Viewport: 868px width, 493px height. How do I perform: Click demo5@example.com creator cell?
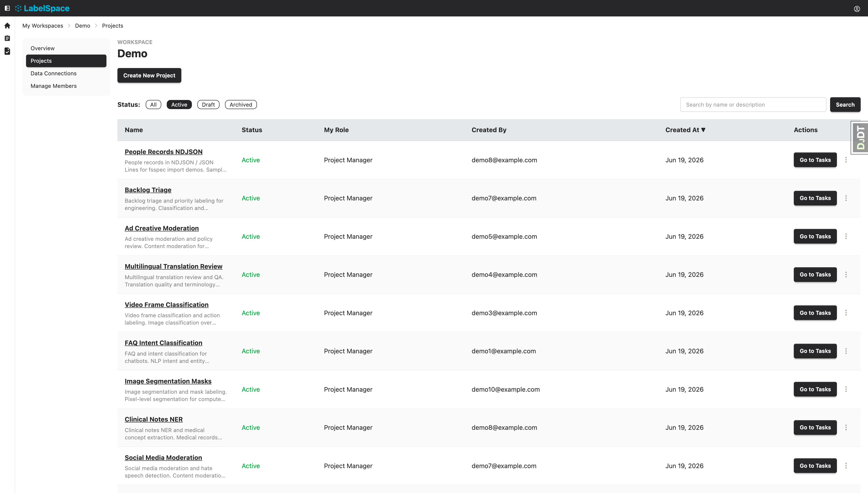pyautogui.click(x=504, y=236)
